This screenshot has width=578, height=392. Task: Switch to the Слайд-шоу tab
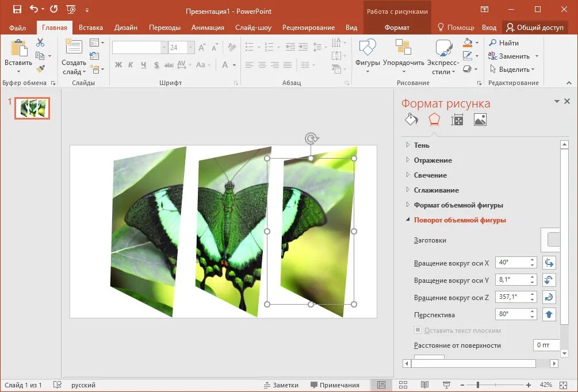[253, 28]
